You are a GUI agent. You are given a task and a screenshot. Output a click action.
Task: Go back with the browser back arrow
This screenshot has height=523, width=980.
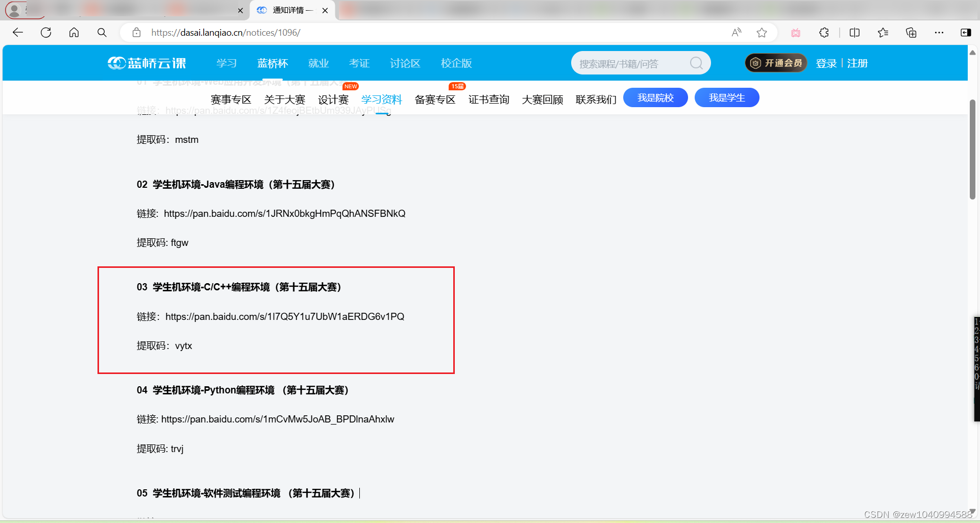(x=18, y=33)
